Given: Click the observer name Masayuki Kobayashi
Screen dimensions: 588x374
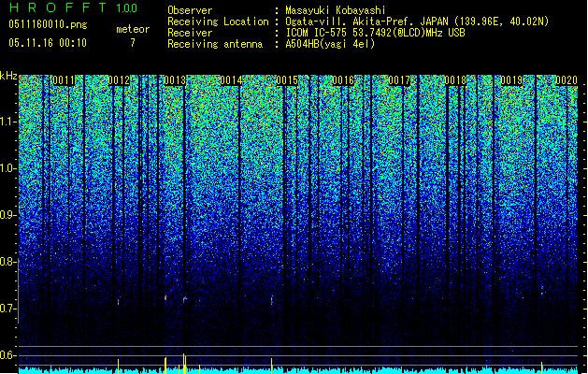Looking at the screenshot, I should (x=336, y=10).
